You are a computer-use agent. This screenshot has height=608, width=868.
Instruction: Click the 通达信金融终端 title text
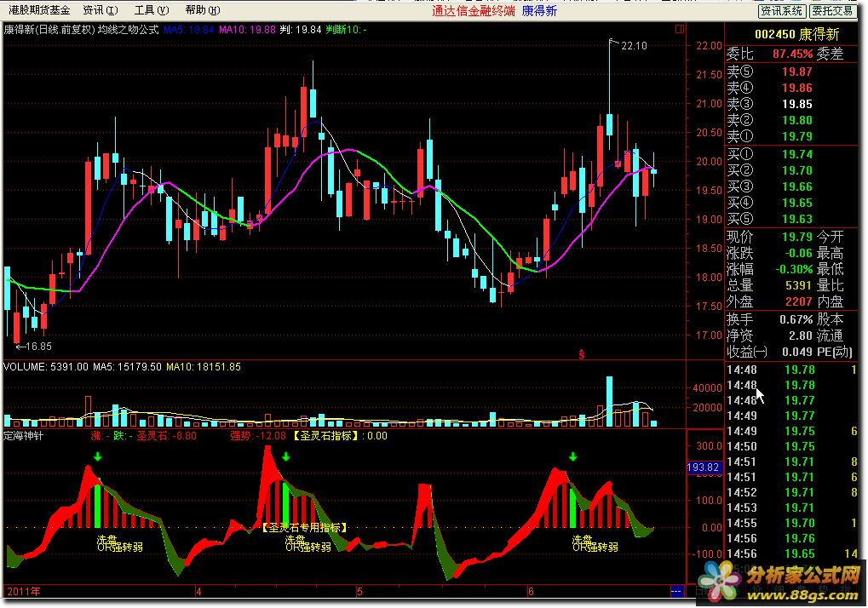(474, 10)
